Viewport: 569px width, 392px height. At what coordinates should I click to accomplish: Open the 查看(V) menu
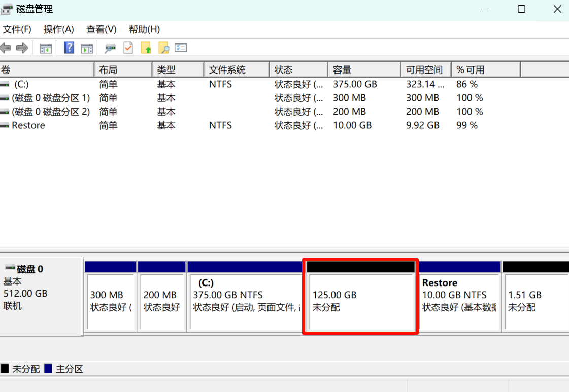point(101,29)
